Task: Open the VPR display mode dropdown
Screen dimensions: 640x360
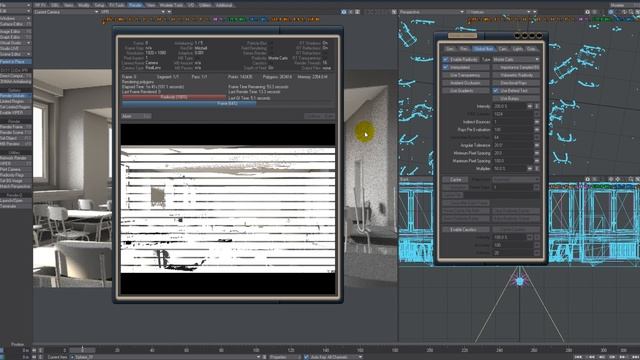Action: click(x=133, y=12)
